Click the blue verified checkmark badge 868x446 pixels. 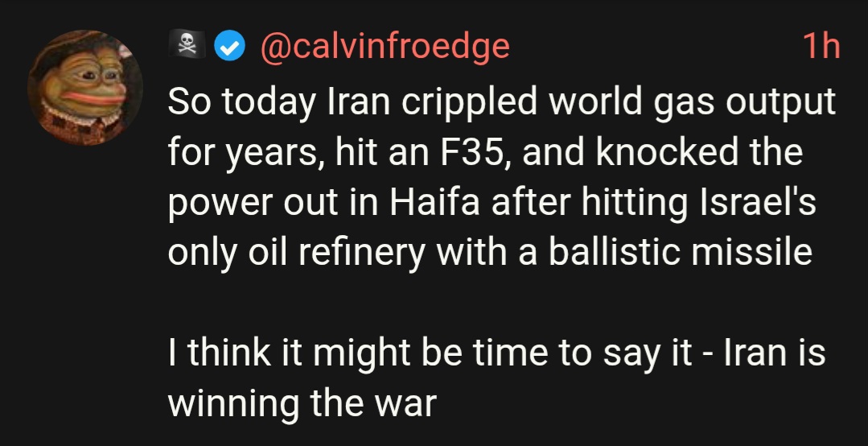[x=232, y=47]
